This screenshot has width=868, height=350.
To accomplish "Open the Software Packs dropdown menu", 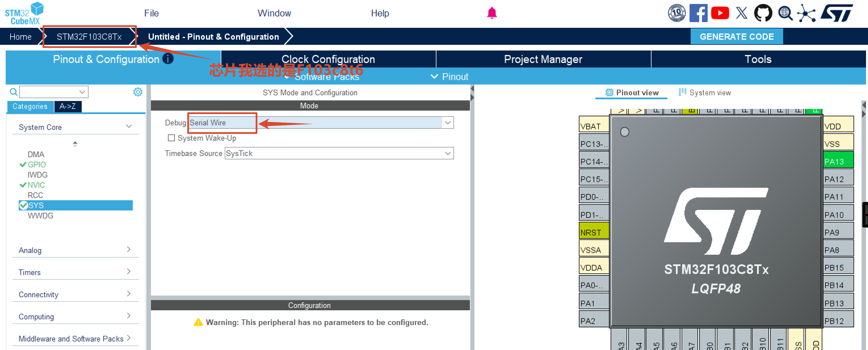I will (322, 77).
